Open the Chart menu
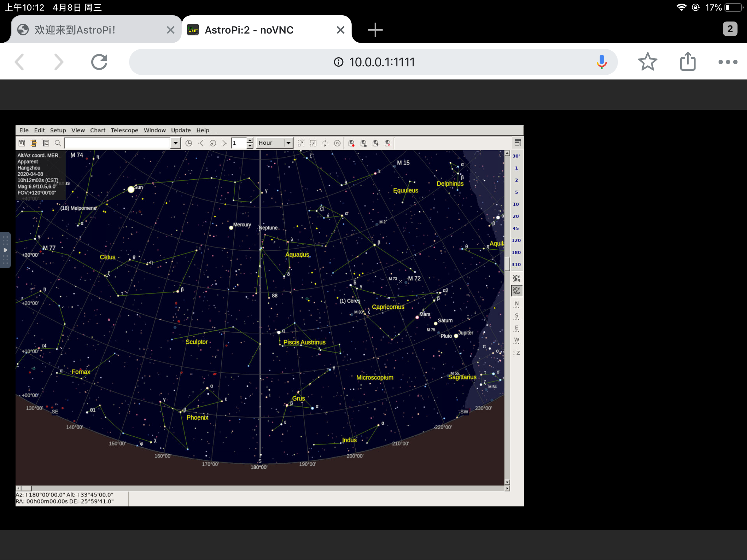 pos(98,131)
